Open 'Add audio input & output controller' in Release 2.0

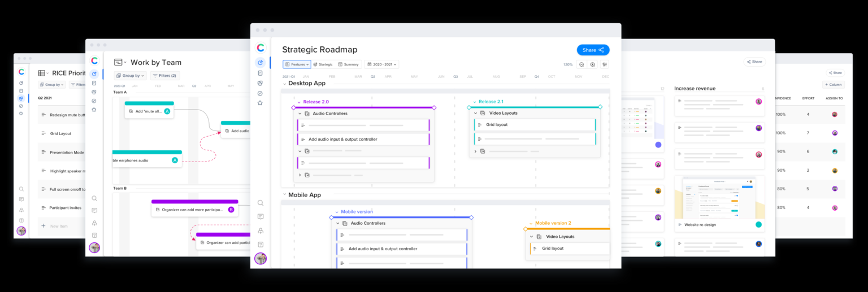pos(364,139)
